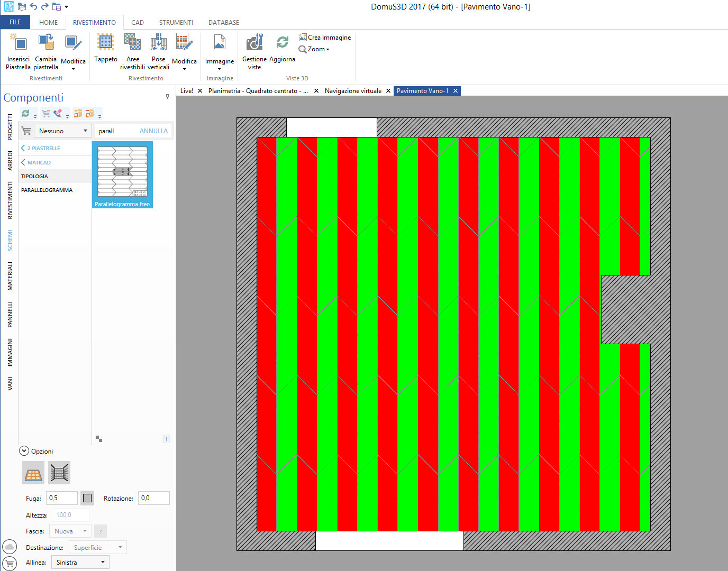This screenshot has width=728, height=571.
Task: Click the remove-from-cart icon in Componenti toolbar
Action: click(46, 113)
